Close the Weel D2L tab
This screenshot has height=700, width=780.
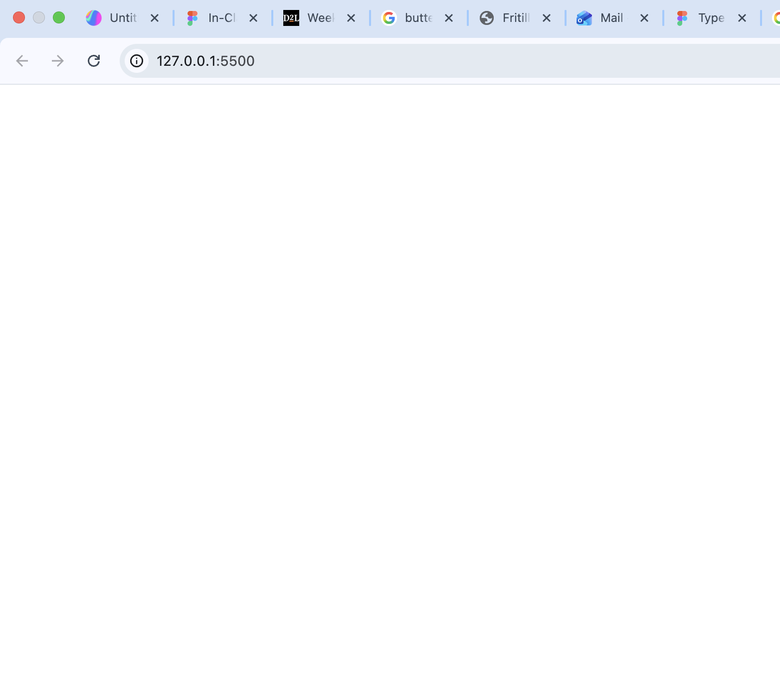coord(352,18)
